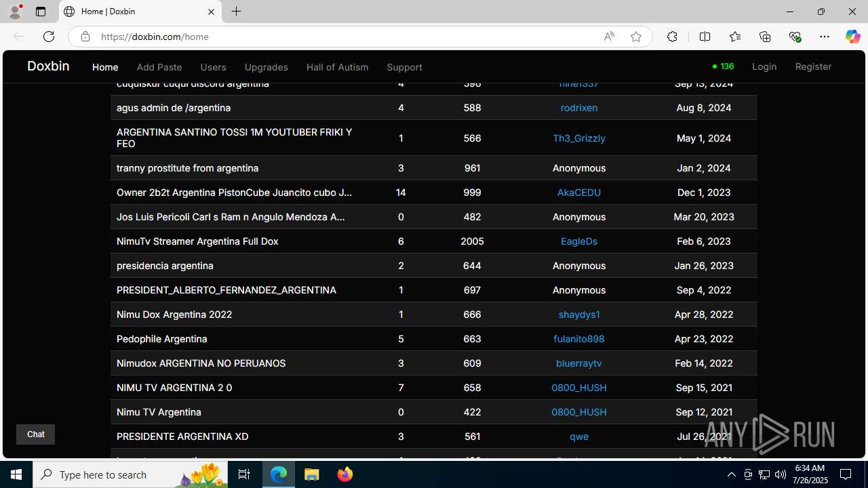The image size is (868, 488).
Task: Click the date Feb 14, 2022
Action: (x=704, y=363)
